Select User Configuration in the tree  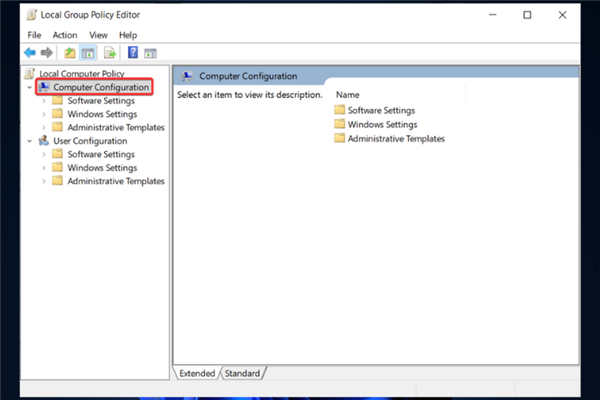pyautogui.click(x=90, y=141)
